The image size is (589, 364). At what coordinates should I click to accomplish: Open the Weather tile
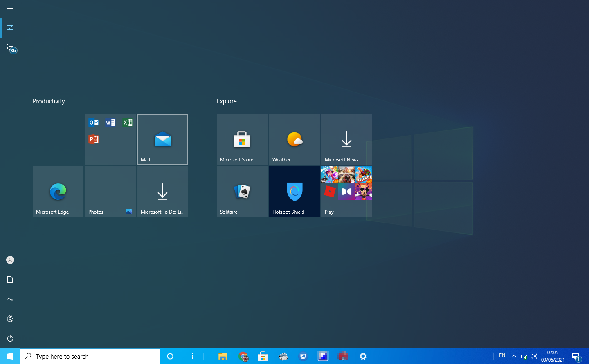click(x=294, y=139)
